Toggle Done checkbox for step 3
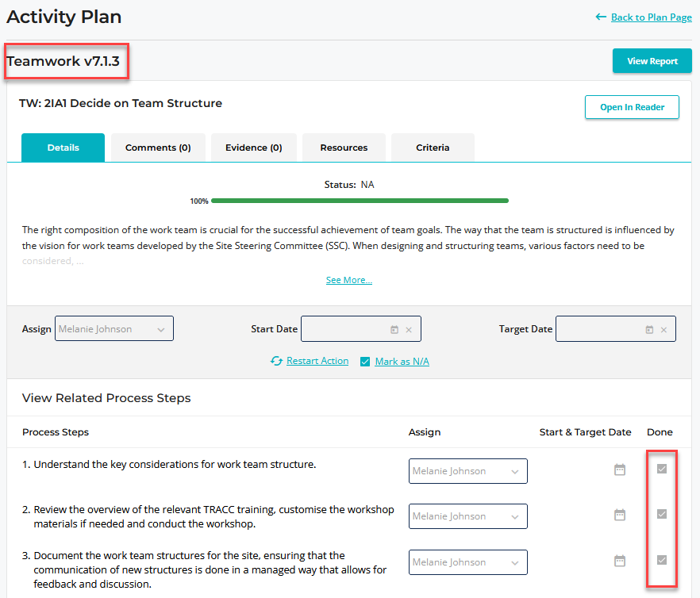 662,560
